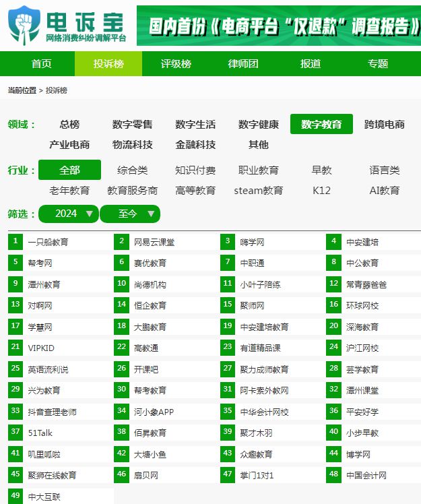Open rank 31 阿卡索外教网
The width and height of the screenshot is (421, 504).
264,390
